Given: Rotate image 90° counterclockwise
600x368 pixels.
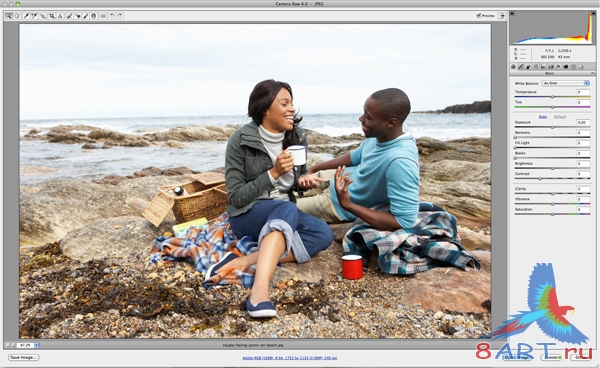Looking at the screenshot, I should (112, 16).
